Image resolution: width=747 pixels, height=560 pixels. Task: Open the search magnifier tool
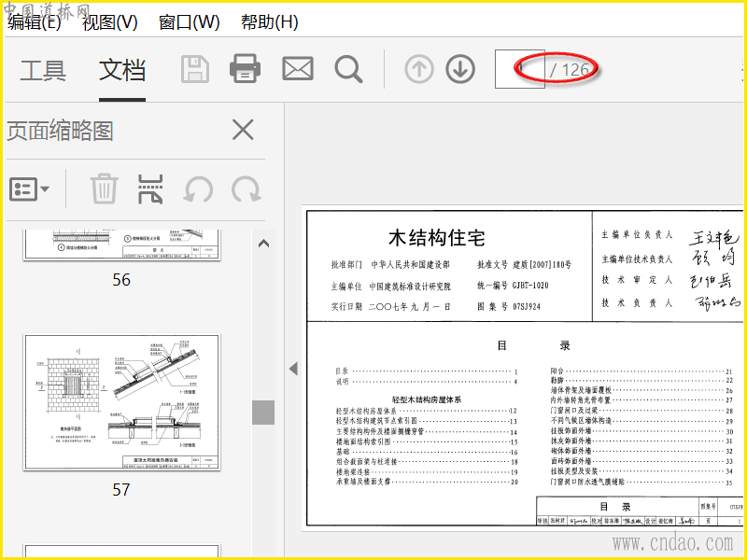(348, 69)
